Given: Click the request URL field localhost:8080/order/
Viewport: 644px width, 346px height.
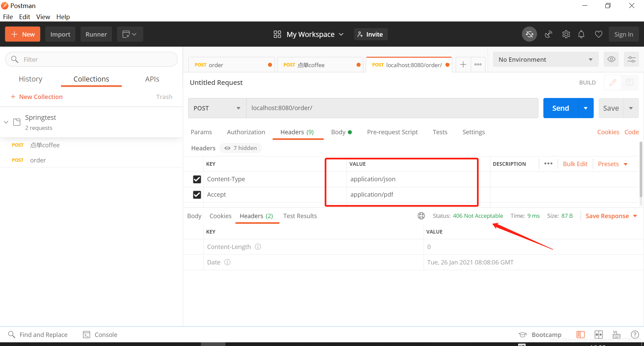Looking at the screenshot, I should pos(392,108).
